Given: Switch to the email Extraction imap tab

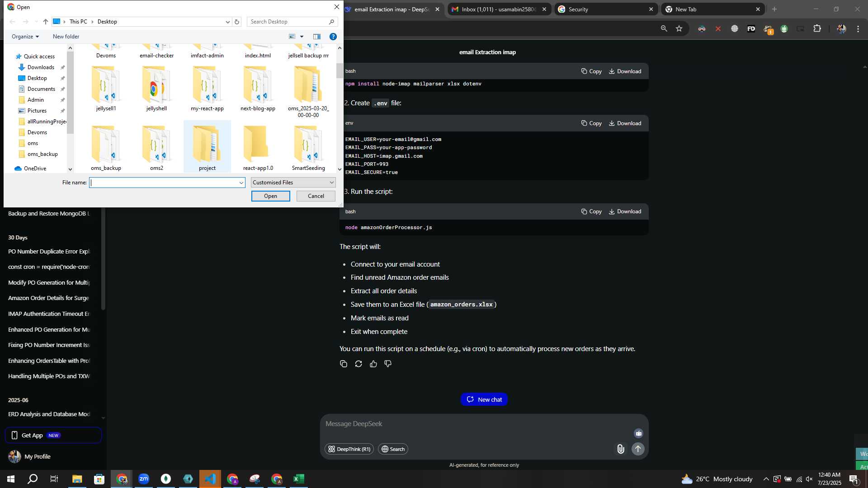Looking at the screenshot, I should point(392,9).
